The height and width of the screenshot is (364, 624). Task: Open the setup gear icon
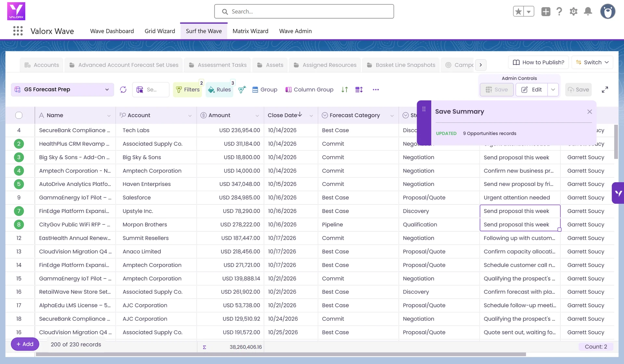[x=574, y=11]
